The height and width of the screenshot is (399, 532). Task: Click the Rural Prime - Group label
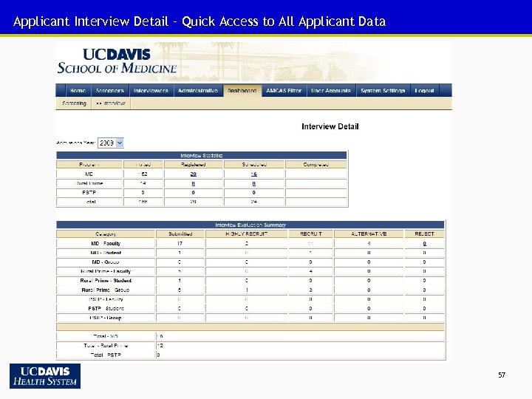(x=106, y=290)
